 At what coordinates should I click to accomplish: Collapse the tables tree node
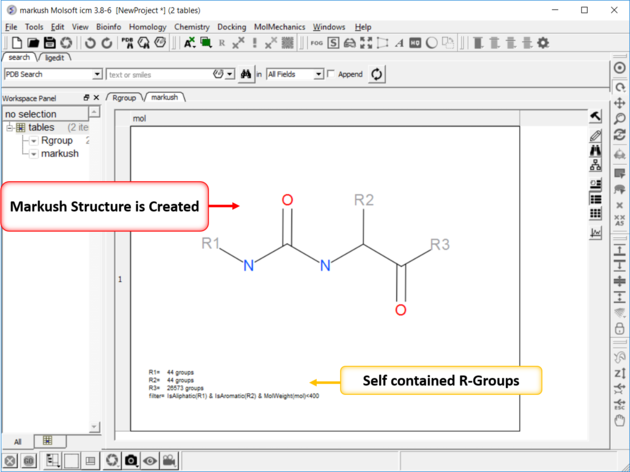coord(9,128)
